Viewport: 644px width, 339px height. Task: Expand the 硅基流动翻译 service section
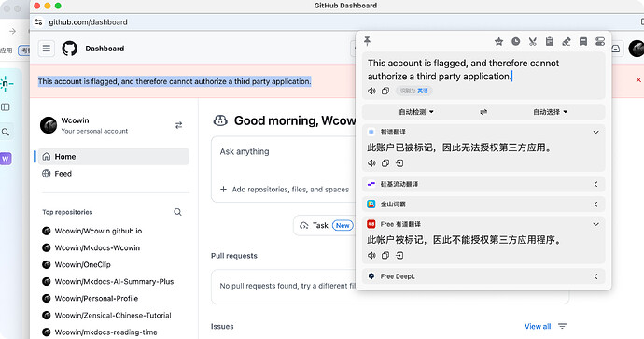[x=596, y=184]
